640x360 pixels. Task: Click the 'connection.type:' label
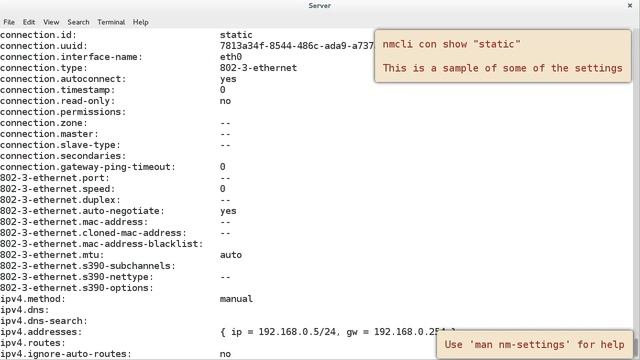click(x=44, y=68)
